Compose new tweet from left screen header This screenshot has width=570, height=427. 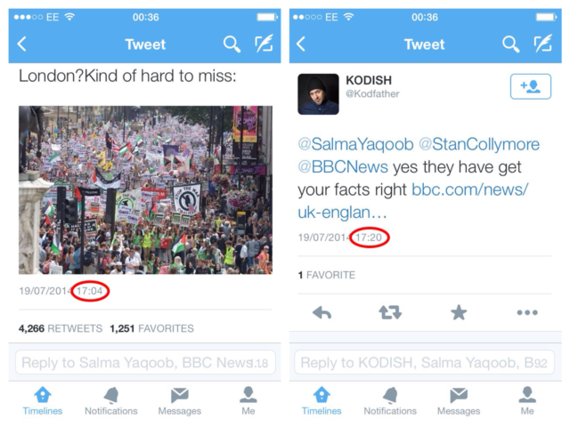(x=264, y=44)
